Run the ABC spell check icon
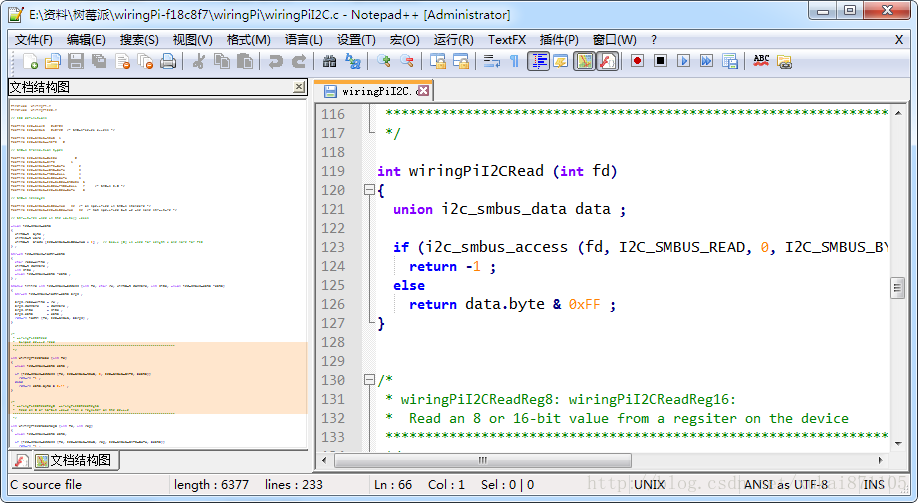Viewport: 918px width, 503px height. 761,61
